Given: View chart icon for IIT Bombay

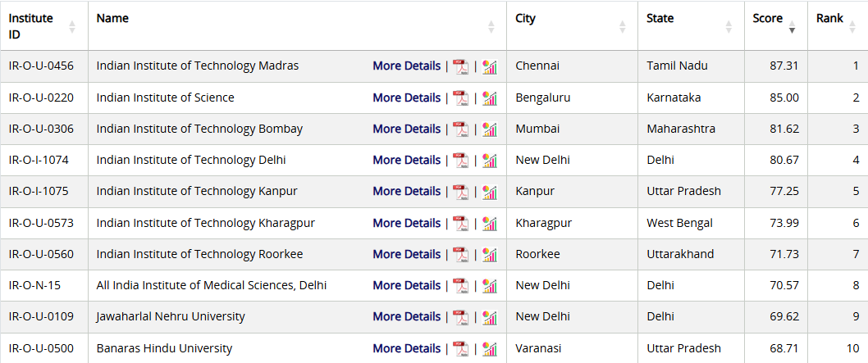Looking at the screenshot, I should point(490,129).
